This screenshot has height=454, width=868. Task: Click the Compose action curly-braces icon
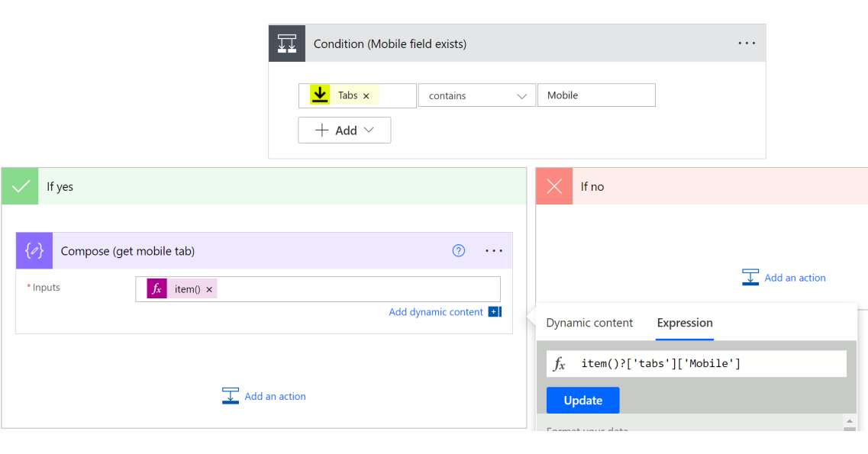34,250
